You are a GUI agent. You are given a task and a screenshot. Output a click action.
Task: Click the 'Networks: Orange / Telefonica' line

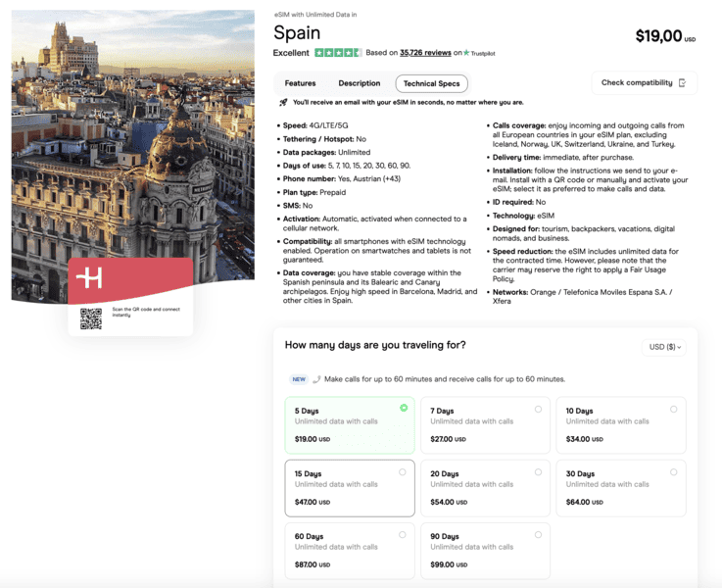pyautogui.click(x=582, y=297)
